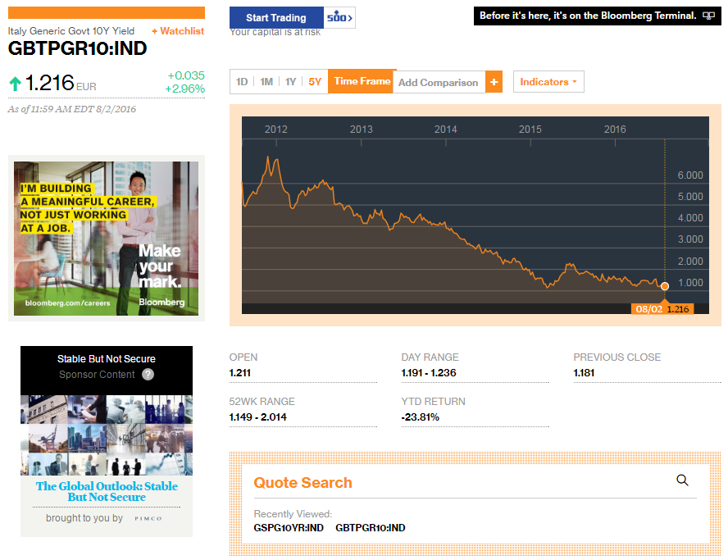Click the Quote Search magnifier icon

click(682, 480)
